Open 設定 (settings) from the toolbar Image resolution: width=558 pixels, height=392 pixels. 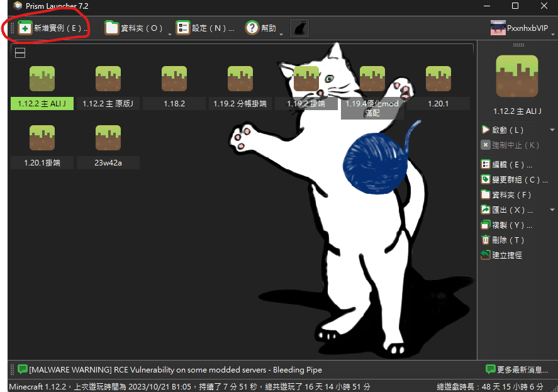click(204, 28)
